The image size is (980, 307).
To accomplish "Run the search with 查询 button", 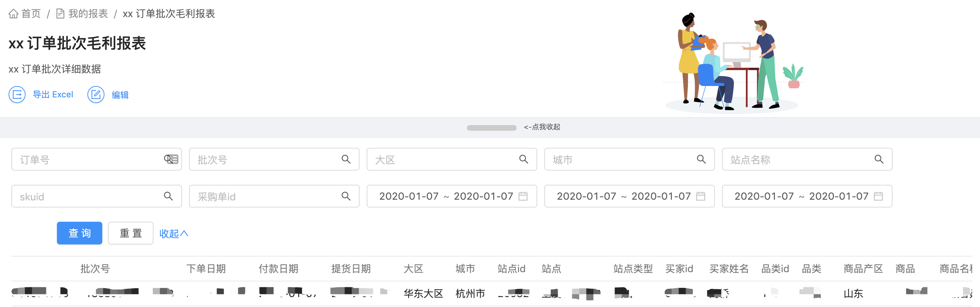I will click(80, 233).
